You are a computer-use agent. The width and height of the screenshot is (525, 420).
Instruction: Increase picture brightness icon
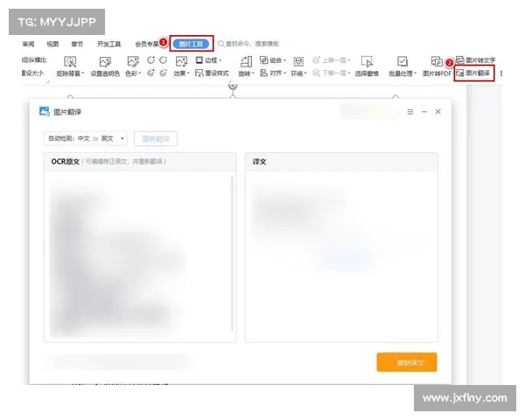click(150, 73)
